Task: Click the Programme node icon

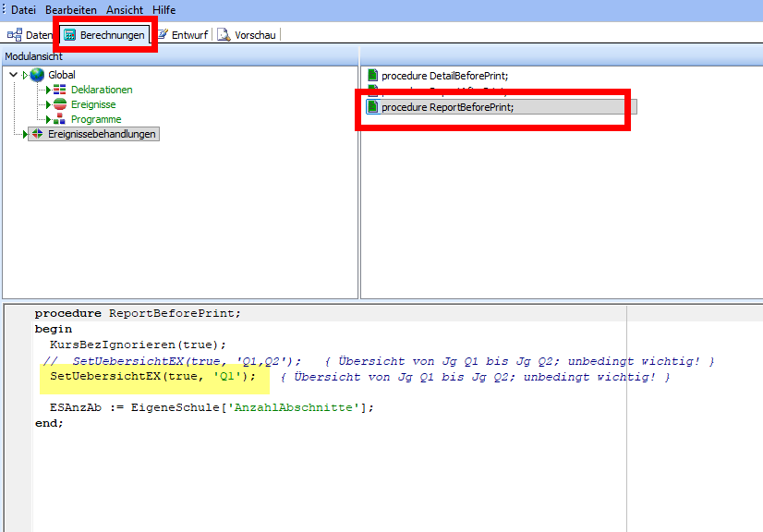Action: 59,119
